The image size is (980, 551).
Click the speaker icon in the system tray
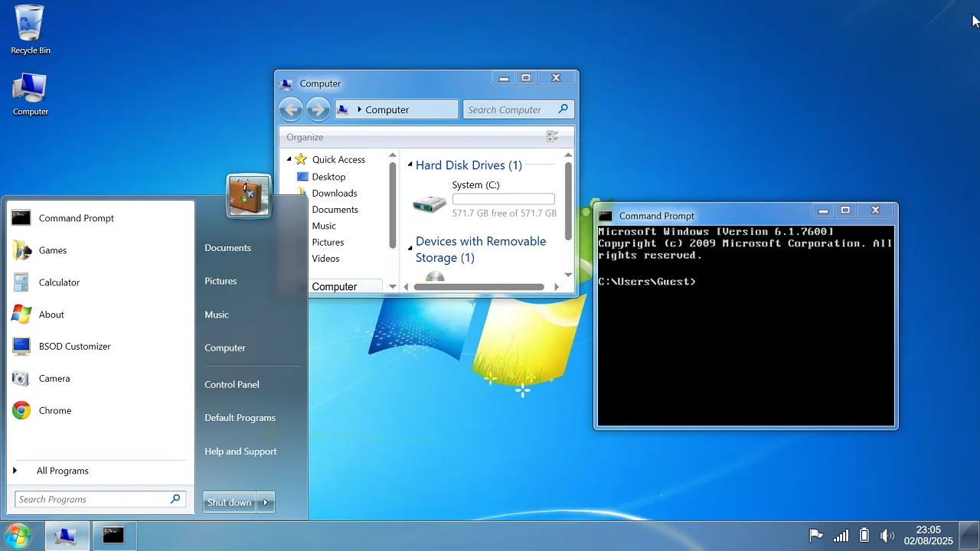[x=887, y=535]
